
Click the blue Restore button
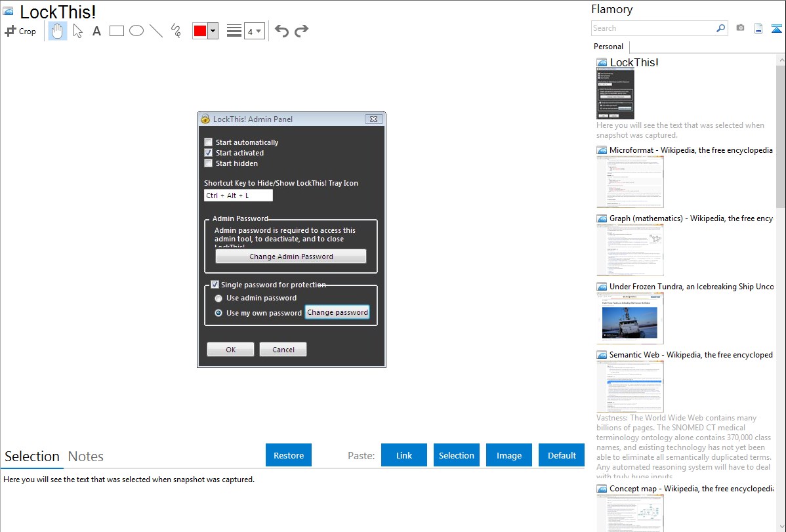(289, 455)
